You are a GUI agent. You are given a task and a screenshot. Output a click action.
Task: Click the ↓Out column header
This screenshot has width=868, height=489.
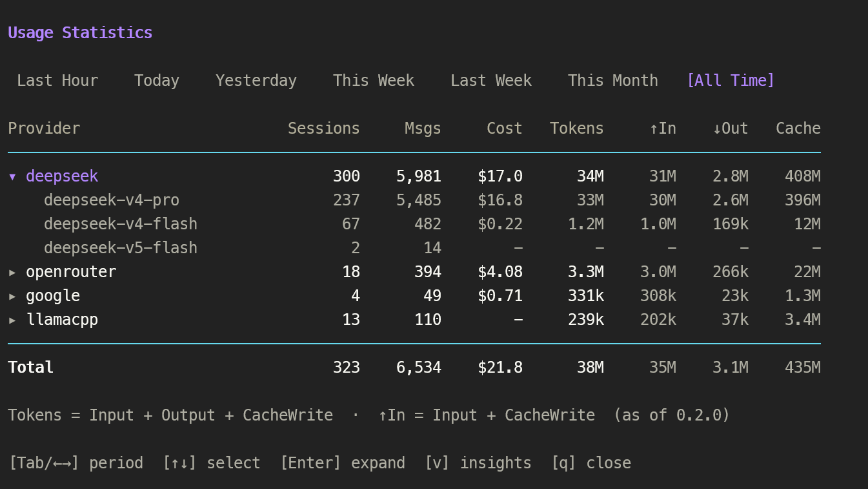(x=731, y=129)
